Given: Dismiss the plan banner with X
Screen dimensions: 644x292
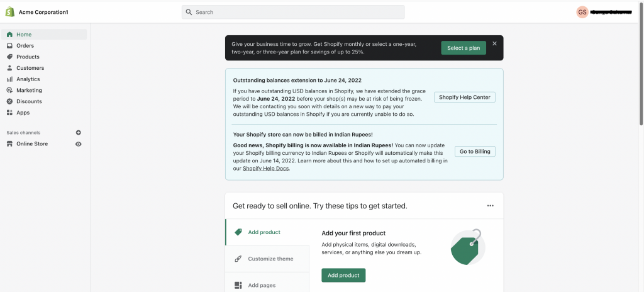Looking at the screenshot, I should click(494, 43).
